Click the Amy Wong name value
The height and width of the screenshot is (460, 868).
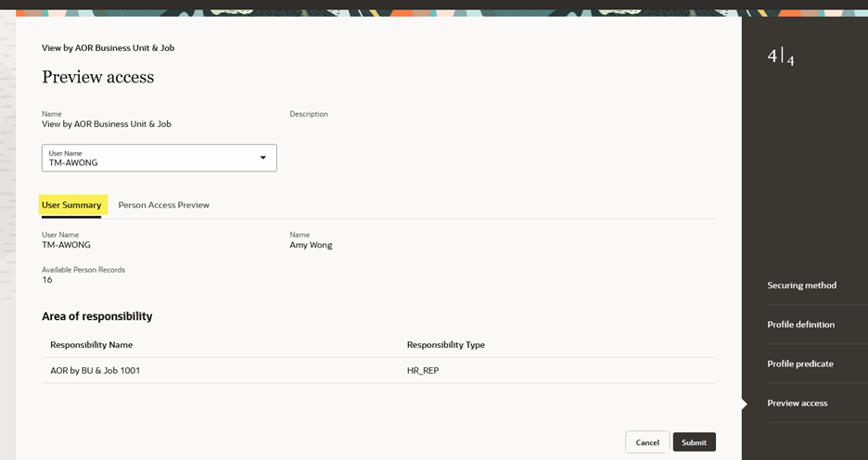[x=311, y=245]
